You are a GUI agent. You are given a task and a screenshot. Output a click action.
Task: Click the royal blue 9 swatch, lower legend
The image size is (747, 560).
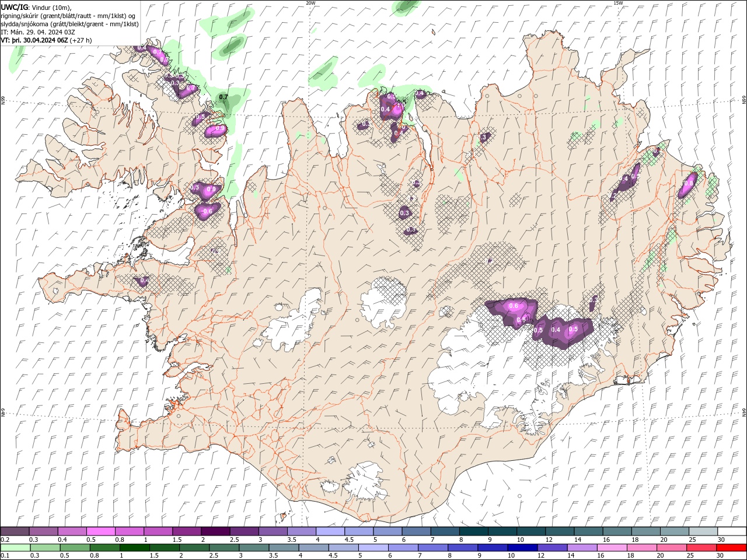click(x=492, y=548)
